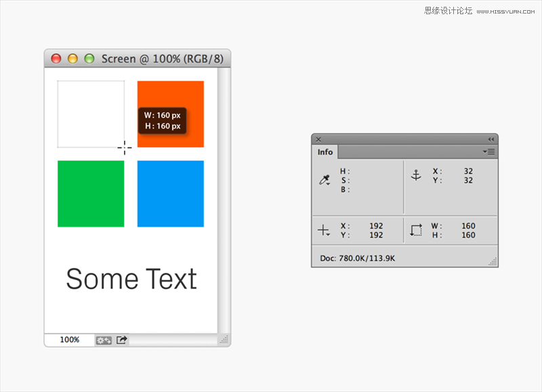Click the Screen @ 100% (RGB/8) title
Screen dimensions: 542x392
(163, 59)
